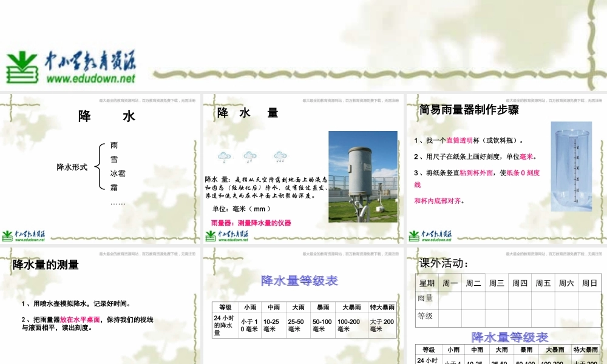Viewport: 607px width, 364px height.
Task: Select the edudown green book logo
Action: click(x=22, y=67)
